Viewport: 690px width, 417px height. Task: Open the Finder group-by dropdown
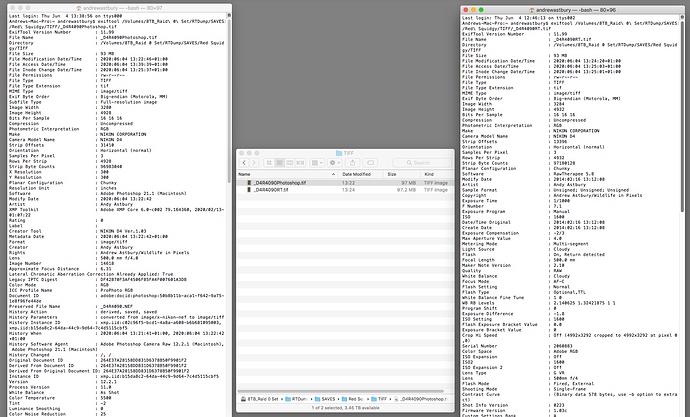[317, 163]
